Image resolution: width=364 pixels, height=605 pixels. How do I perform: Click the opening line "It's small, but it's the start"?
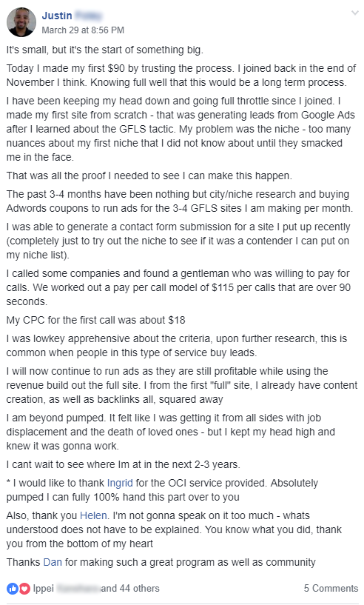[x=104, y=50]
